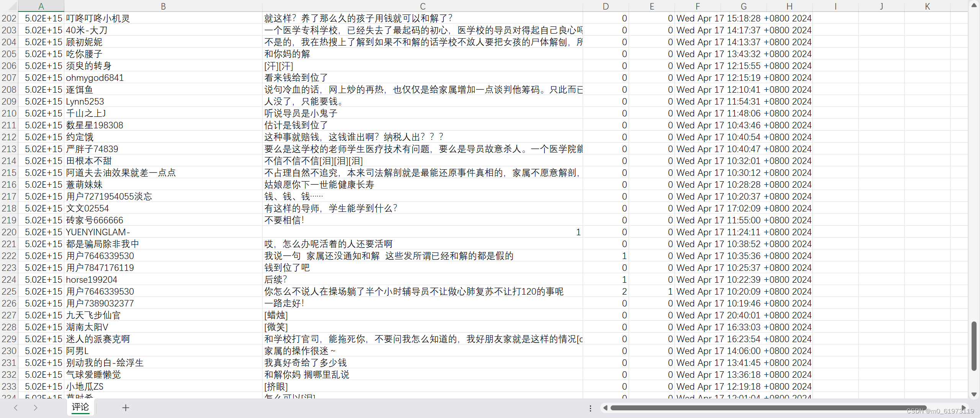Select row 233 header

click(x=9, y=387)
